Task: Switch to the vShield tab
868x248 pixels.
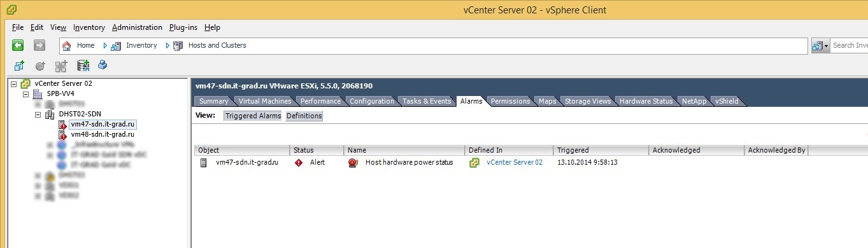Action: coord(727,101)
